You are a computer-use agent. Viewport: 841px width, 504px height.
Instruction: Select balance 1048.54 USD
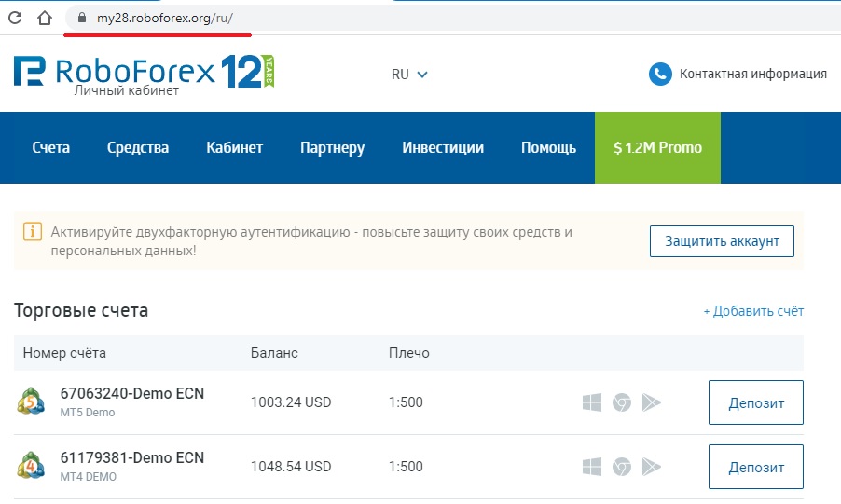click(x=291, y=467)
